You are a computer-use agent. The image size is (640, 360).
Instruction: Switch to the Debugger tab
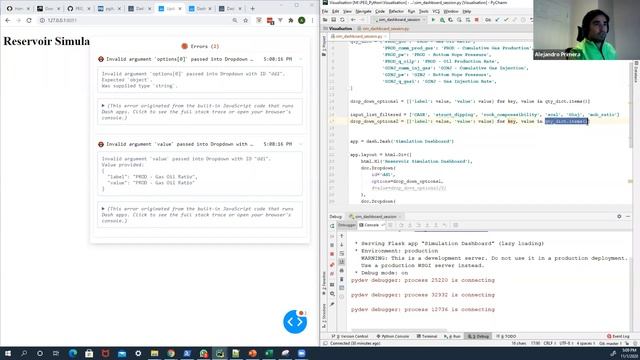point(346,225)
